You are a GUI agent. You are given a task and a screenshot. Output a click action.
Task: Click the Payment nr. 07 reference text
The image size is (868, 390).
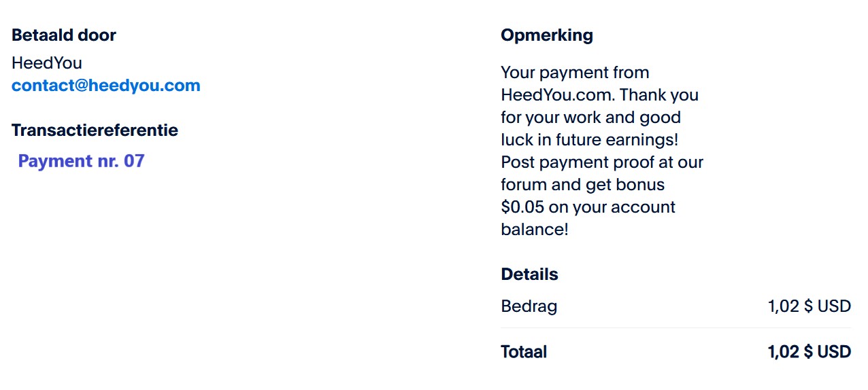coord(81,161)
